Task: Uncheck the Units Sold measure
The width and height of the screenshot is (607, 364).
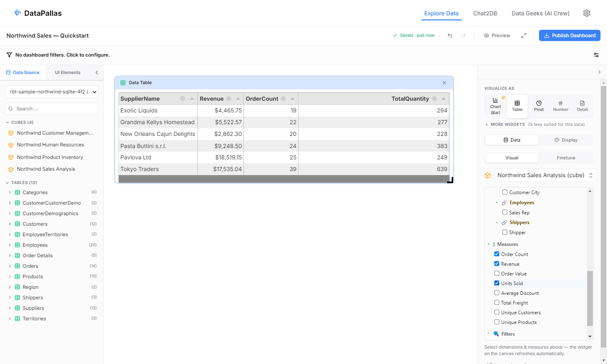Action: pos(497,283)
